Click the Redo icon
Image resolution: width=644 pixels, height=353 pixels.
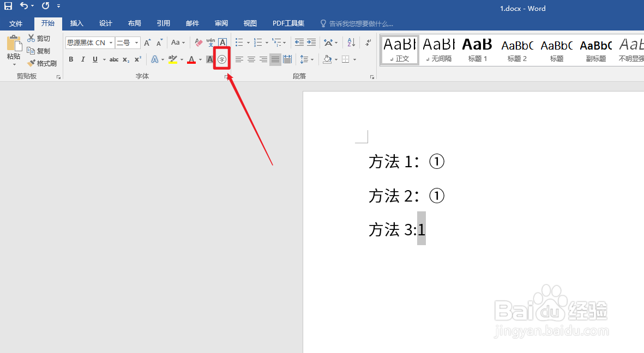(x=46, y=6)
